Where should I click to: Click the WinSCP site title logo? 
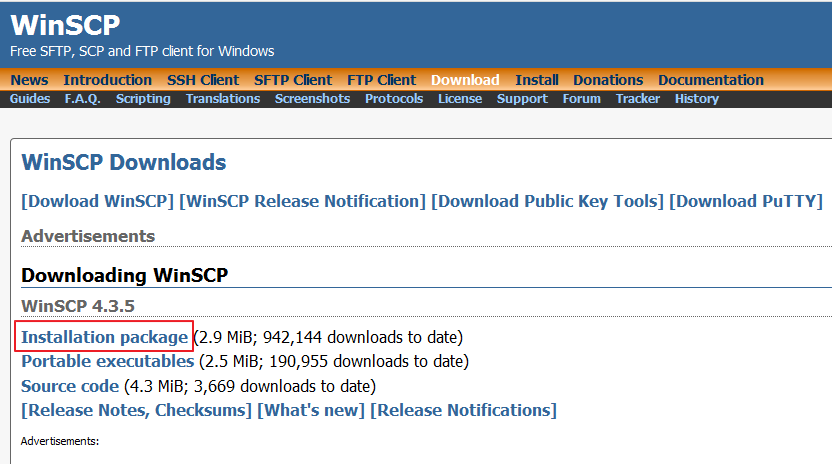coord(65,25)
